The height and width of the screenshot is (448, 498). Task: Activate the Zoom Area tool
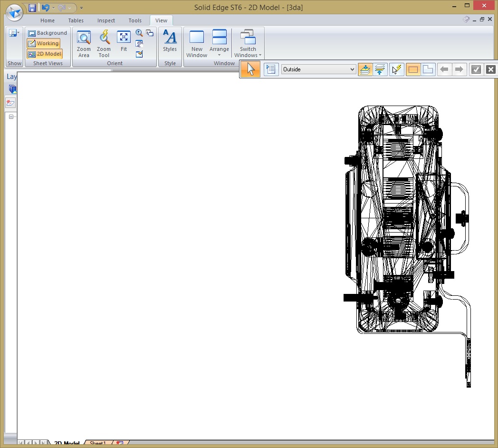tap(84, 44)
